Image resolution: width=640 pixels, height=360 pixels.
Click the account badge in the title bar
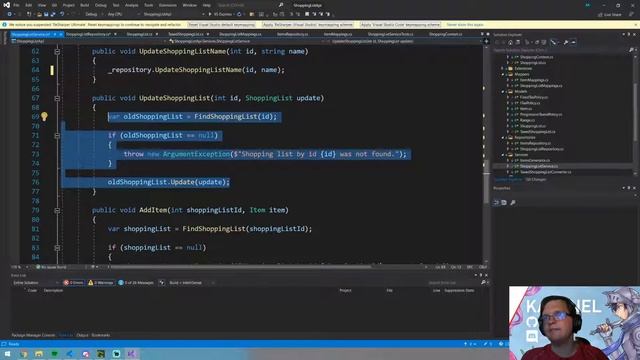click(588, 5)
